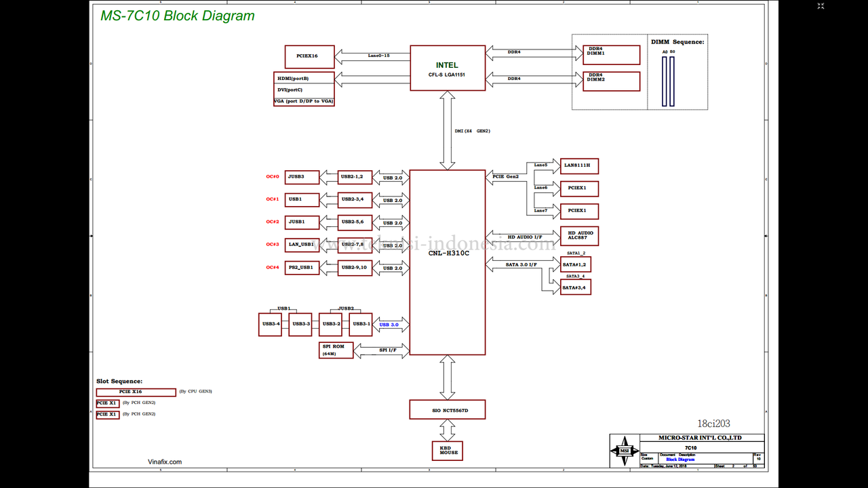Click the USB3-1 block
Screen dimensions: 868x488
click(x=361, y=324)
